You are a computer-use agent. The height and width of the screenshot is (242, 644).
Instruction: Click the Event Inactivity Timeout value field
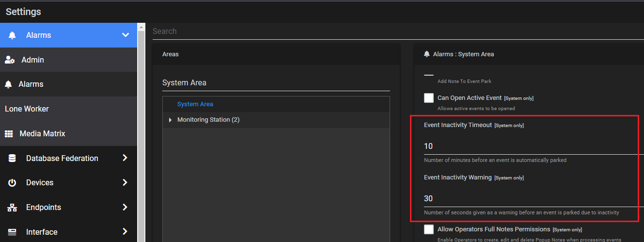coord(534,146)
